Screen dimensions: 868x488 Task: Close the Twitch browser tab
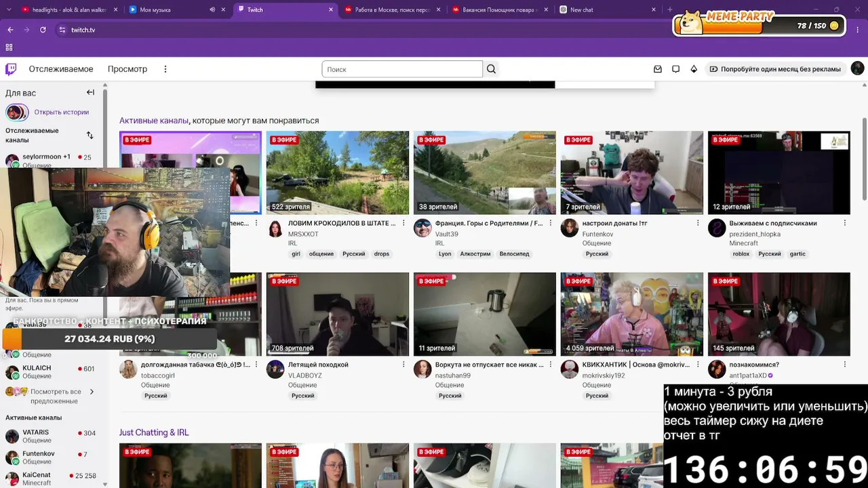[x=331, y=9]
